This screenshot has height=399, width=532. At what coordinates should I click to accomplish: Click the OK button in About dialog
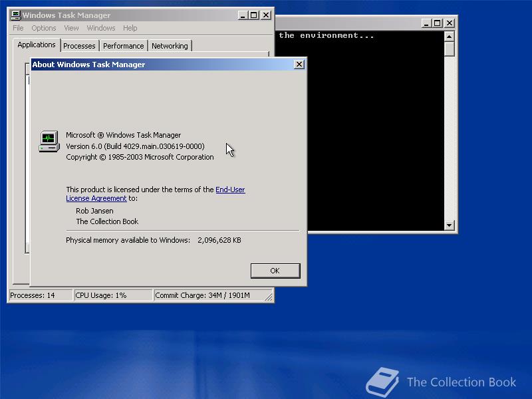[x=275, y=271]
